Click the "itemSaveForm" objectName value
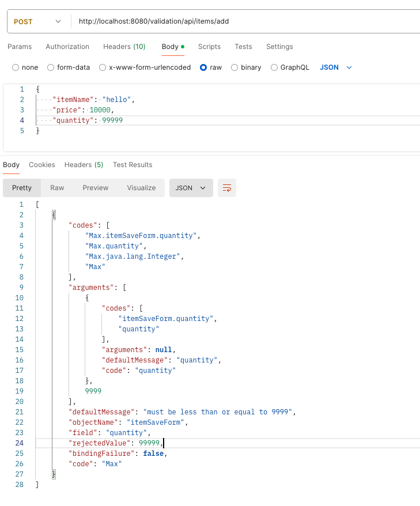 [x=156, y=422]
